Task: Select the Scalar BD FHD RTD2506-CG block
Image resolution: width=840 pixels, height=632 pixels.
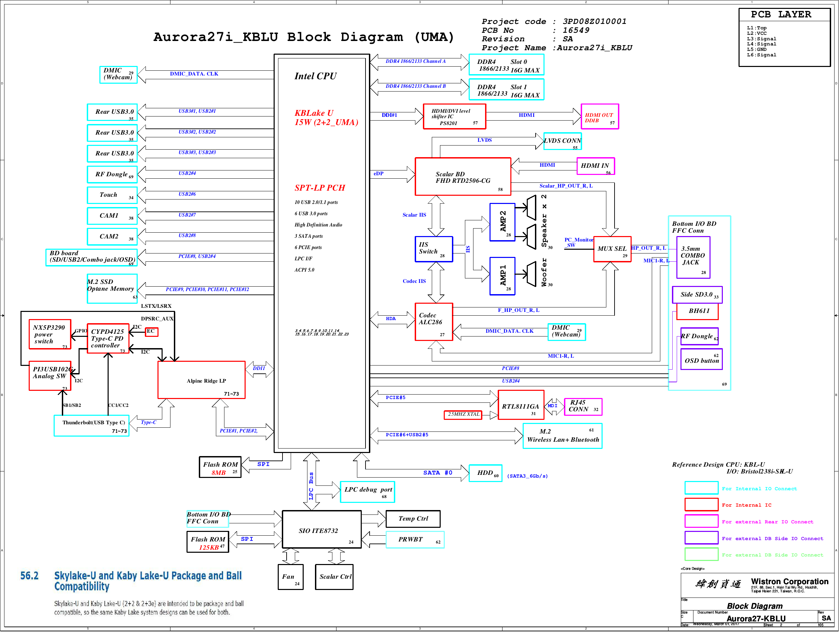Action: [463, 177]
